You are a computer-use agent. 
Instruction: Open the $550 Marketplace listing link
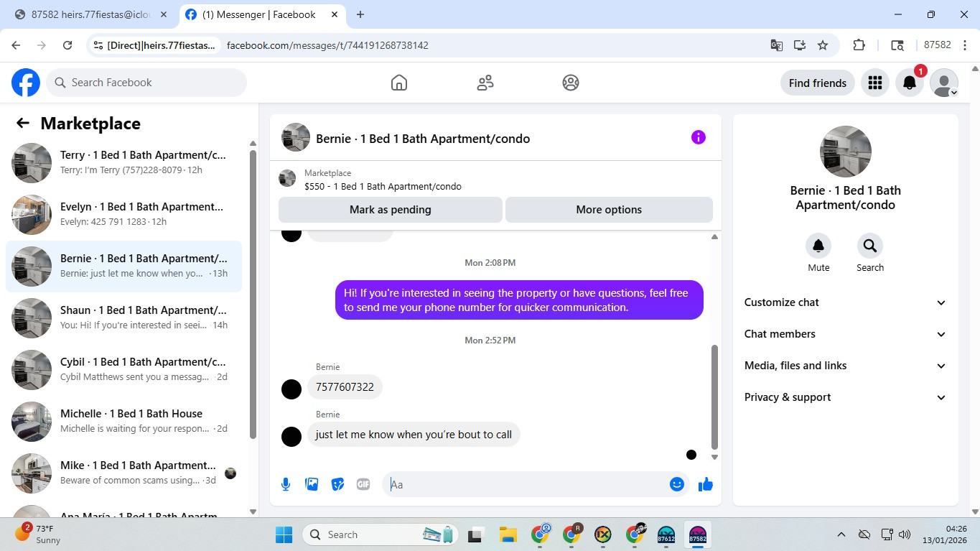pyautogui.click(x=383, y=186)
